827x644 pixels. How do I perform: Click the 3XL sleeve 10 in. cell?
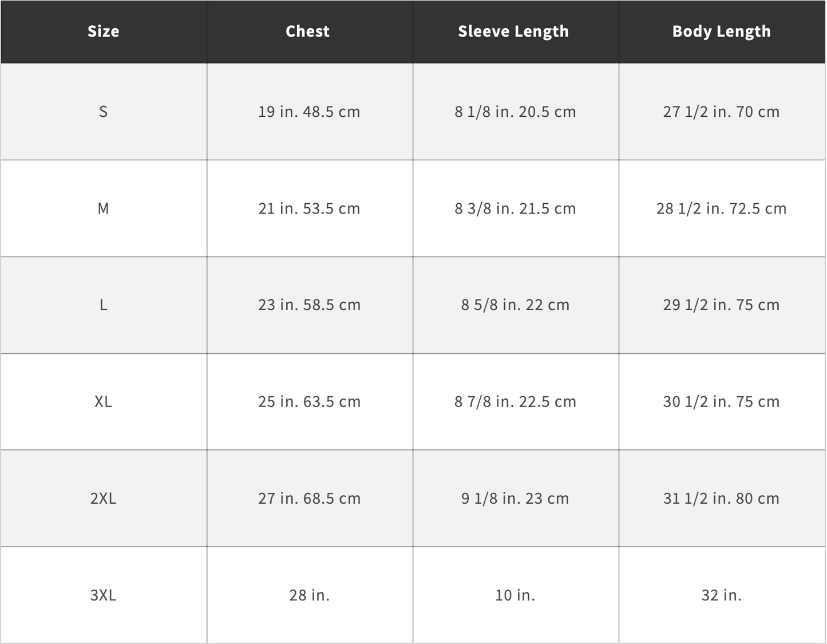515,595
